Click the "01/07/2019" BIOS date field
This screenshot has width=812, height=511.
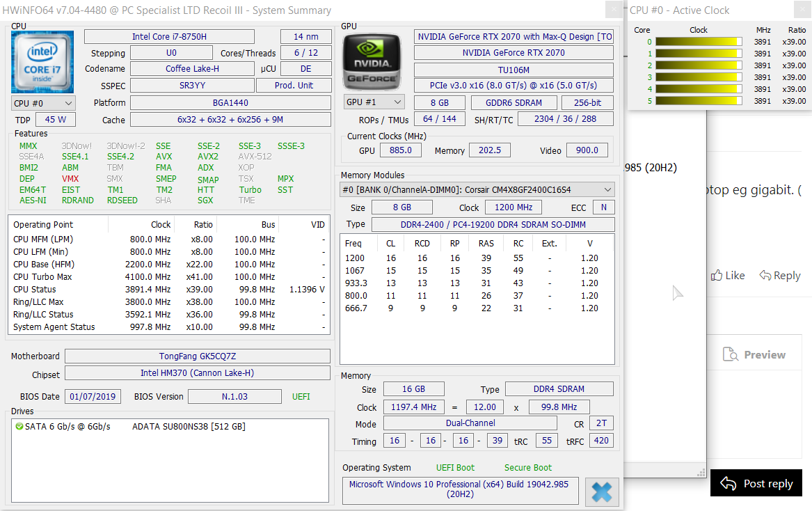(93, 396)
